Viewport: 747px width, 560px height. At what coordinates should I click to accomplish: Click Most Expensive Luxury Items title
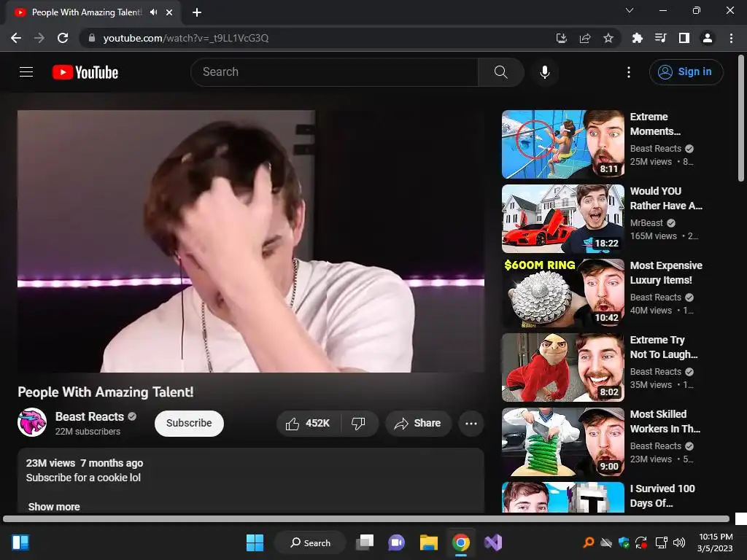666,273
